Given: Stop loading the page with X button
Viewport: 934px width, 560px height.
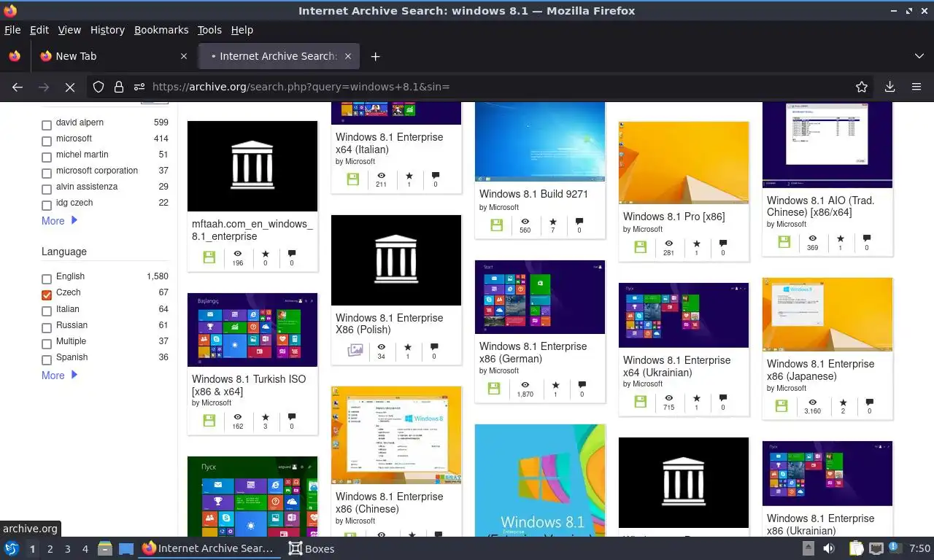Looking at the screenshot, I should point(70,87).
